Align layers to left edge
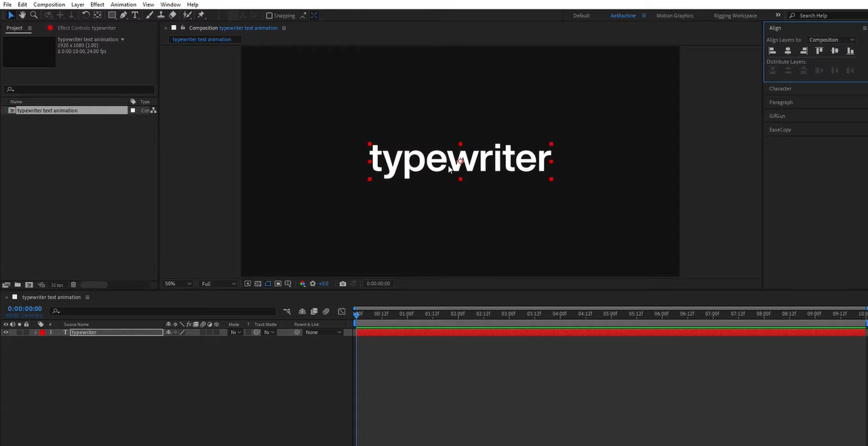Image resolution: width=868 pixels, height=446 pixels. [x=772, y=51]
